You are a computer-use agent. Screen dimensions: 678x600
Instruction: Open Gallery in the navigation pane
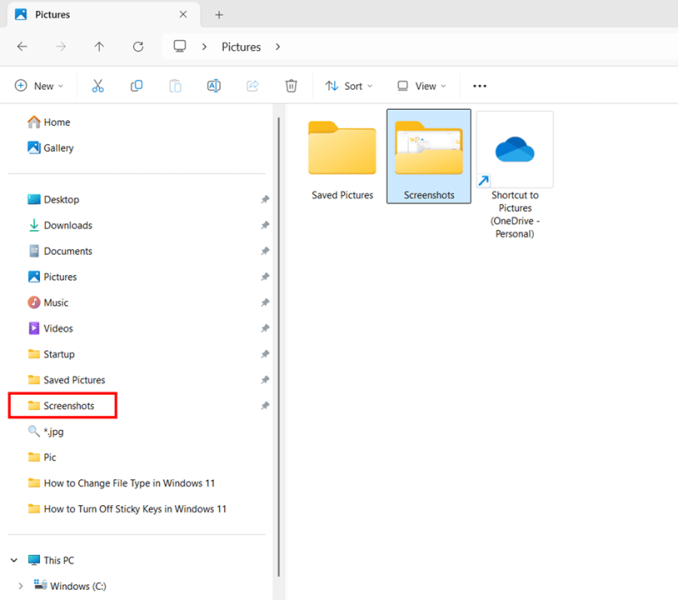click(x=50, y=148)
